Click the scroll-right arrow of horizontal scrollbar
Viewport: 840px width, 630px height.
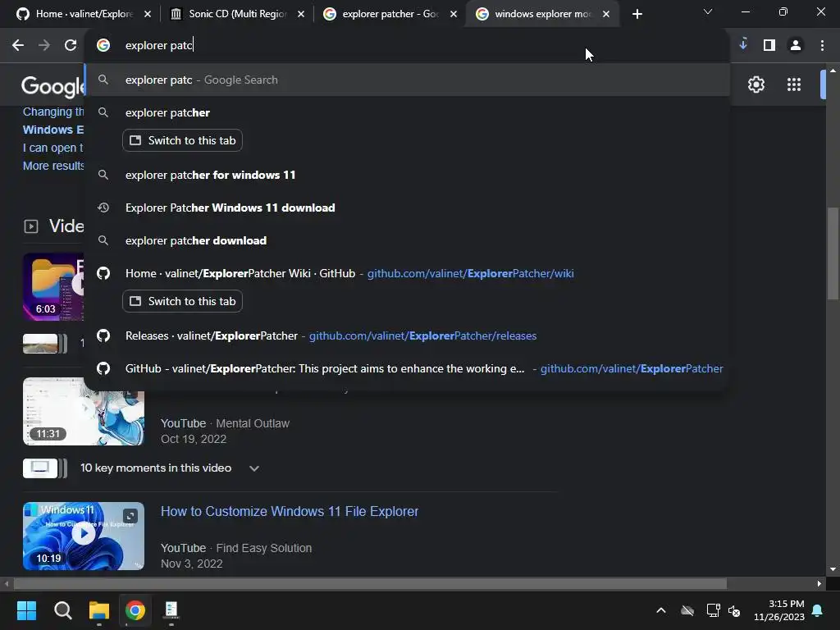point(819,584)
